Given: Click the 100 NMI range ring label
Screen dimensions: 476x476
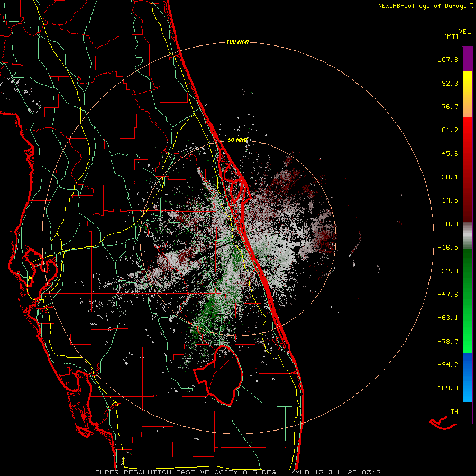Looking at the screenshot, I should (237, 42).
